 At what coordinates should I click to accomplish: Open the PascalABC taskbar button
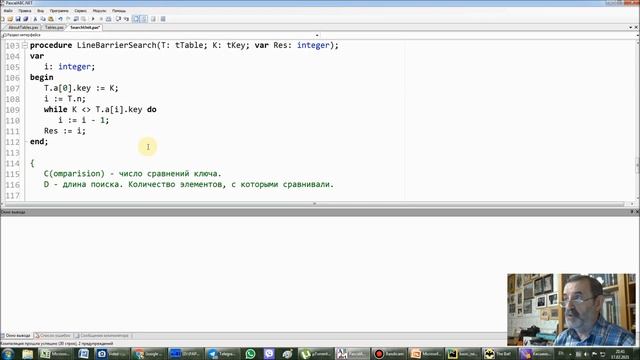tap(353, 353)
